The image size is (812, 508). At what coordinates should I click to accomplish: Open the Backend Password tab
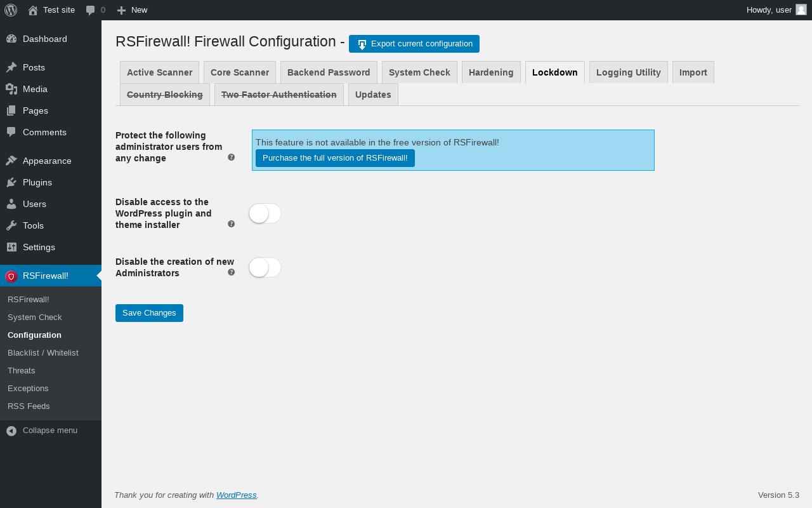(329, 72)
